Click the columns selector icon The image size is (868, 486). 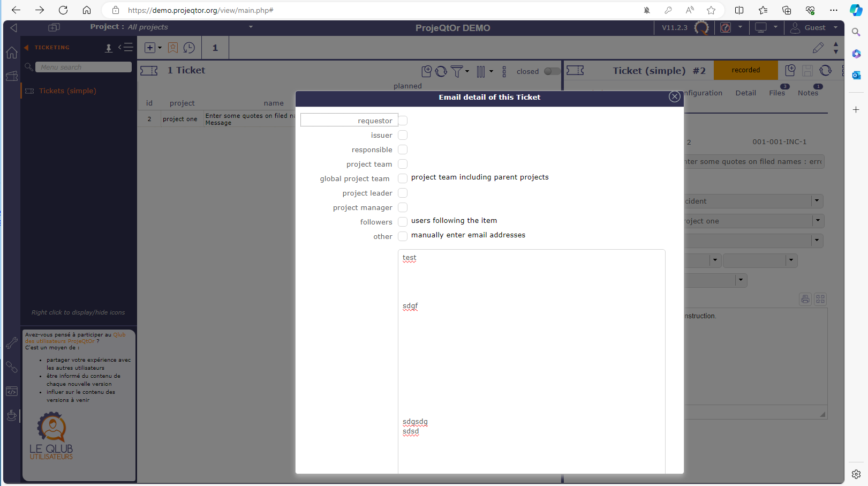tap(481, 71)
